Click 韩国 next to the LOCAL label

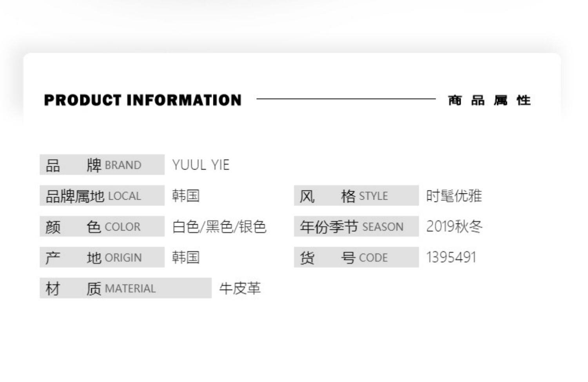186,196
